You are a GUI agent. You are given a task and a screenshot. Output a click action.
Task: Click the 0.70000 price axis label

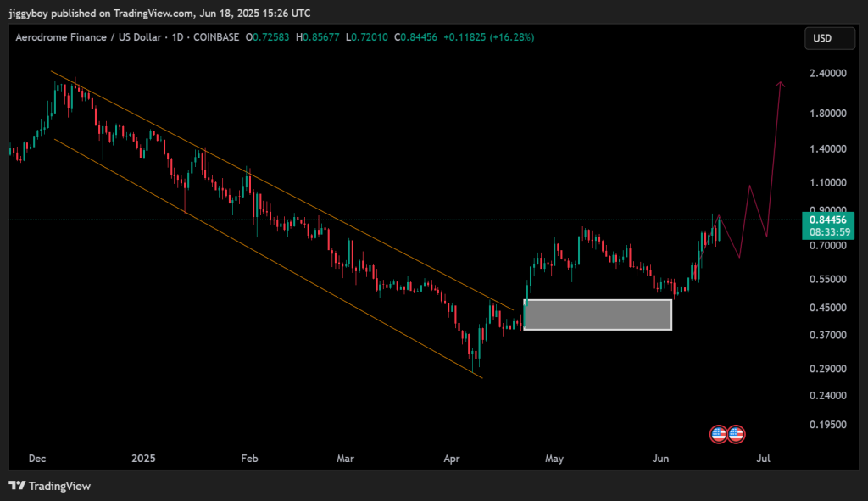pyautogui.click(x=827, y=245)
